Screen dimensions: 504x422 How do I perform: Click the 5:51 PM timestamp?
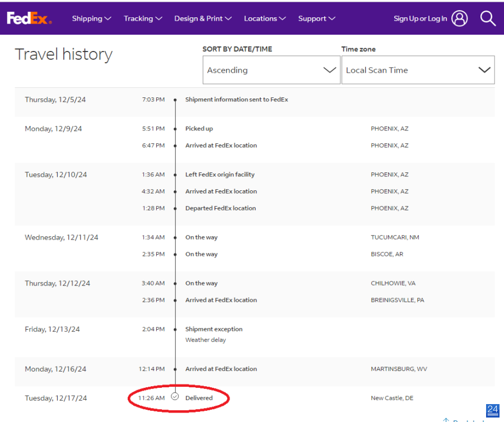153,129
